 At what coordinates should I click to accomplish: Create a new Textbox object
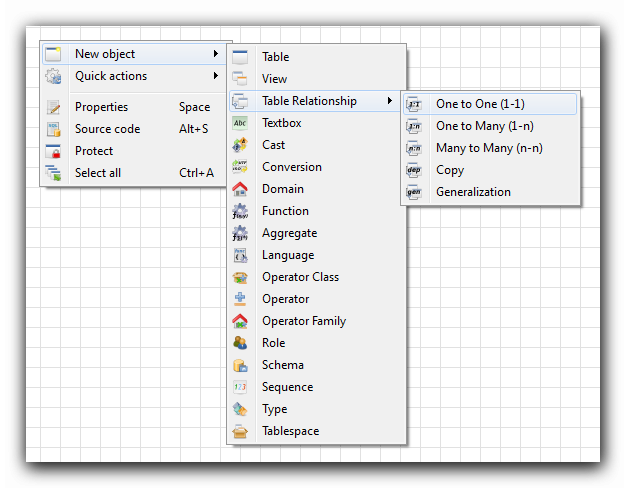[x=316, y=123]
